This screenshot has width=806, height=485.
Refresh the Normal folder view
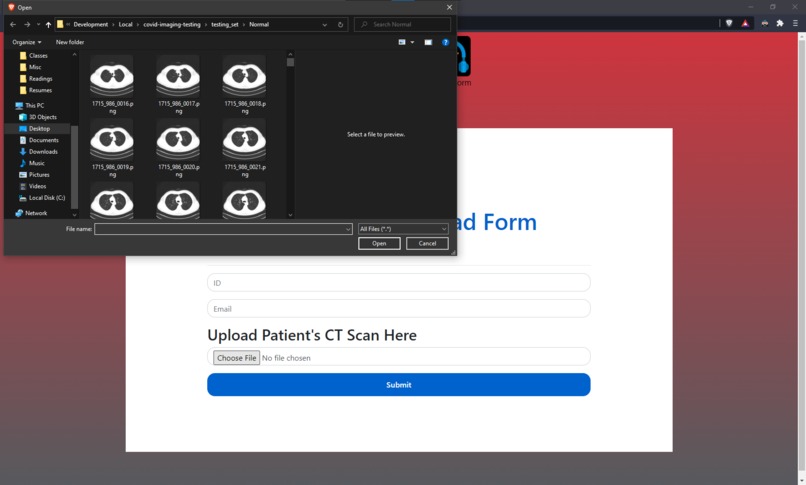(x=340, y=25)
